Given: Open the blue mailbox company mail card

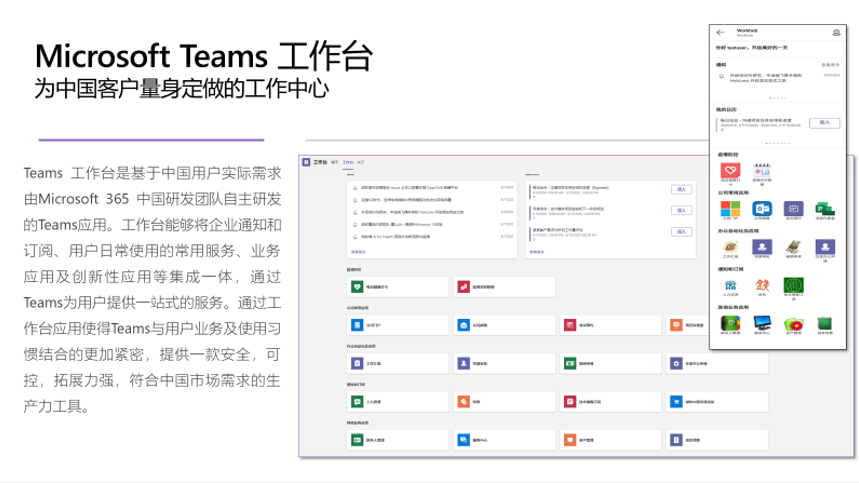Looking at the screenshot, I should [x=504, y=325].
